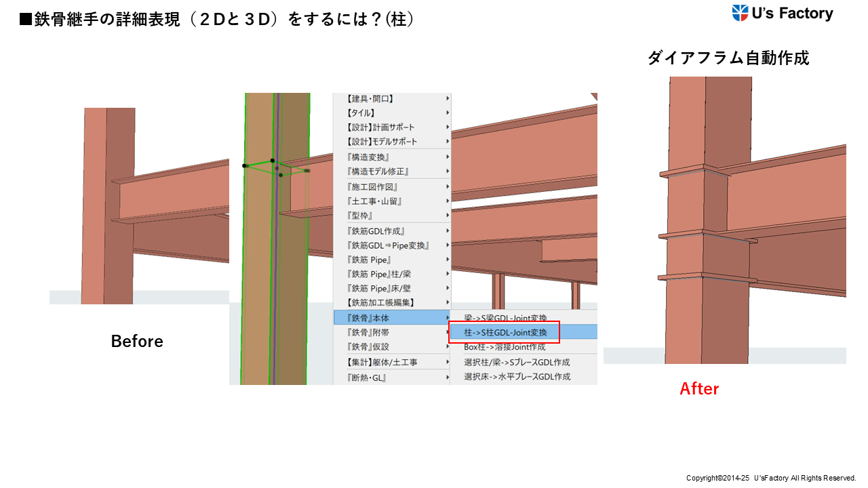Expand the 【設計】計画サポート submenu arrow
The image size is (868, 488).
pos(448,127)
